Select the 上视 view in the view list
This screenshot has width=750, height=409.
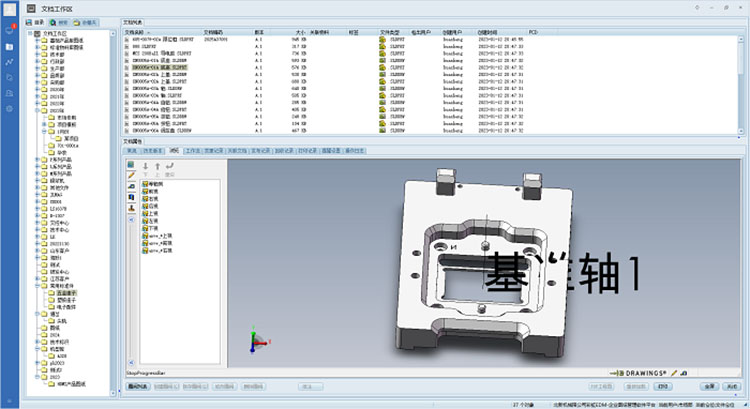[153, 212]
